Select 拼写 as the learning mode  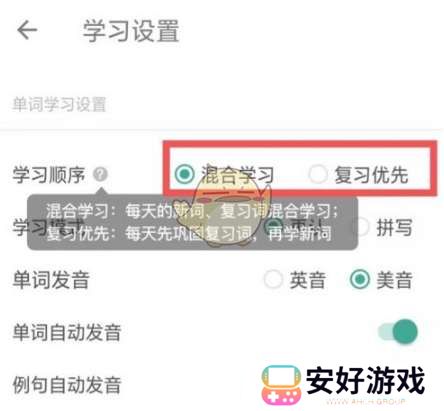click(361, 227)
